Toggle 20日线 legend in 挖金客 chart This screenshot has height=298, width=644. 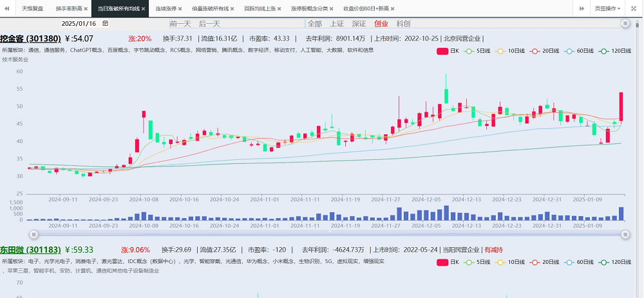pyautogui.click(x=544, y=51)
